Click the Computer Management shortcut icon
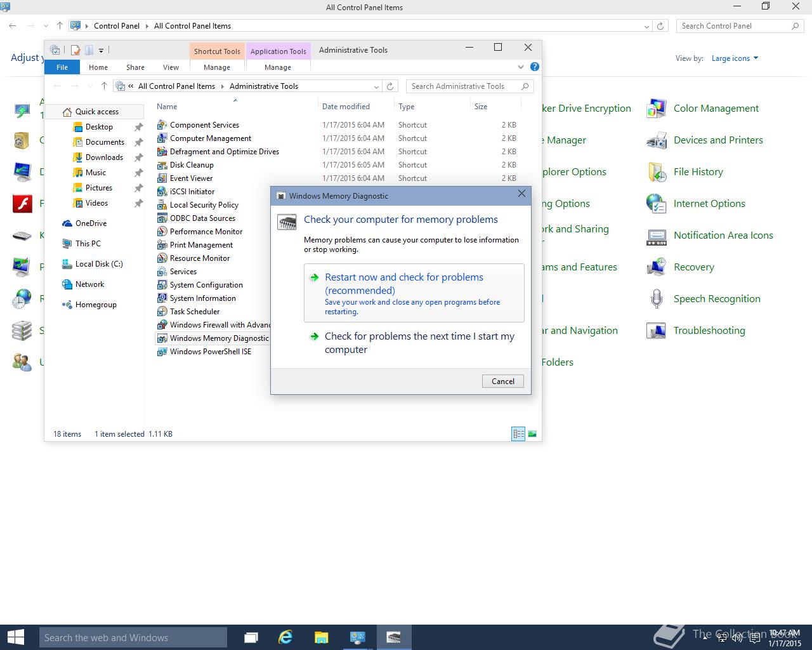 coord(162,138)
